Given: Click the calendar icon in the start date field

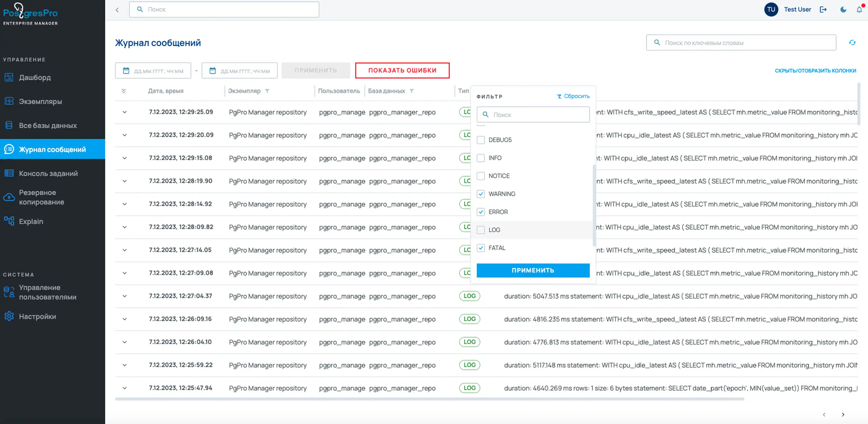Looking at the screenshot, I should click(x=126, y=71).
